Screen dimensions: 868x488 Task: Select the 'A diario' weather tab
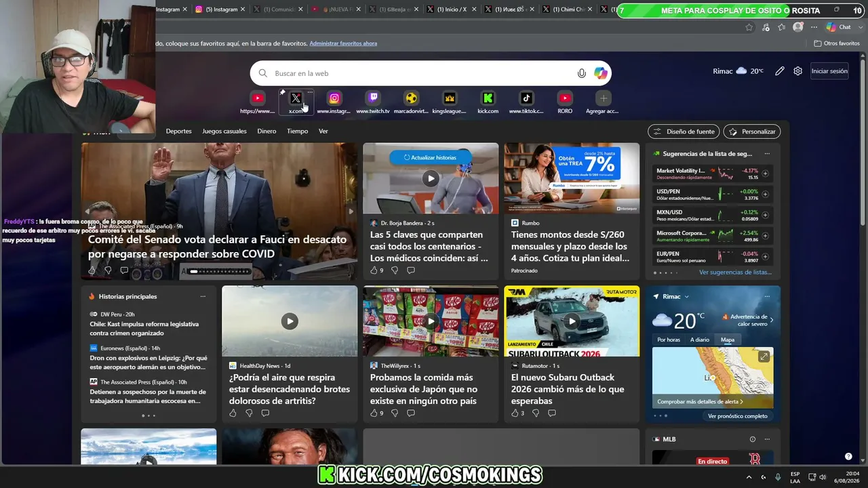click(x=700, y=340)
